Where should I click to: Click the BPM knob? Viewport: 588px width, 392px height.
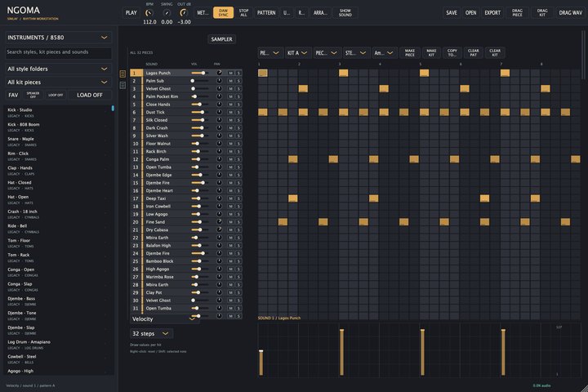click(x=149, y=13)
